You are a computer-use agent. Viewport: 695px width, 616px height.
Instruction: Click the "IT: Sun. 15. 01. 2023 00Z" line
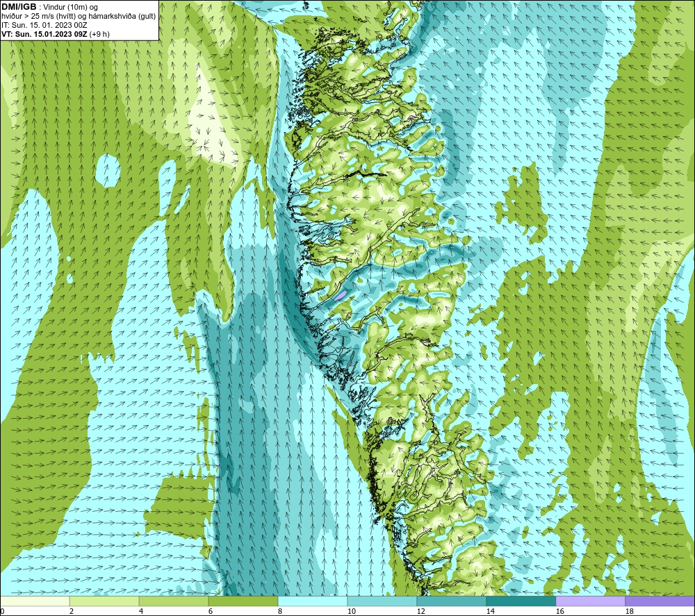(44, 25)
